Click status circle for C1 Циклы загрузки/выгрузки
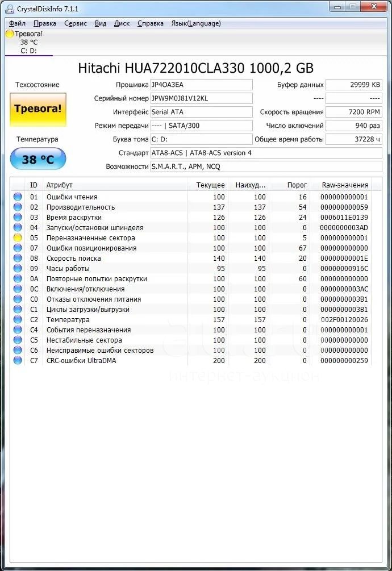 [x=18, y=309]
